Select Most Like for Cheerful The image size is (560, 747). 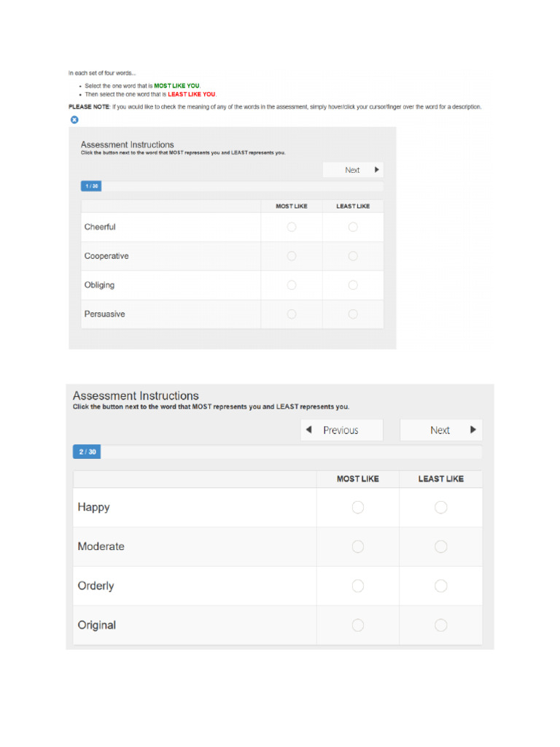point(292,228)
